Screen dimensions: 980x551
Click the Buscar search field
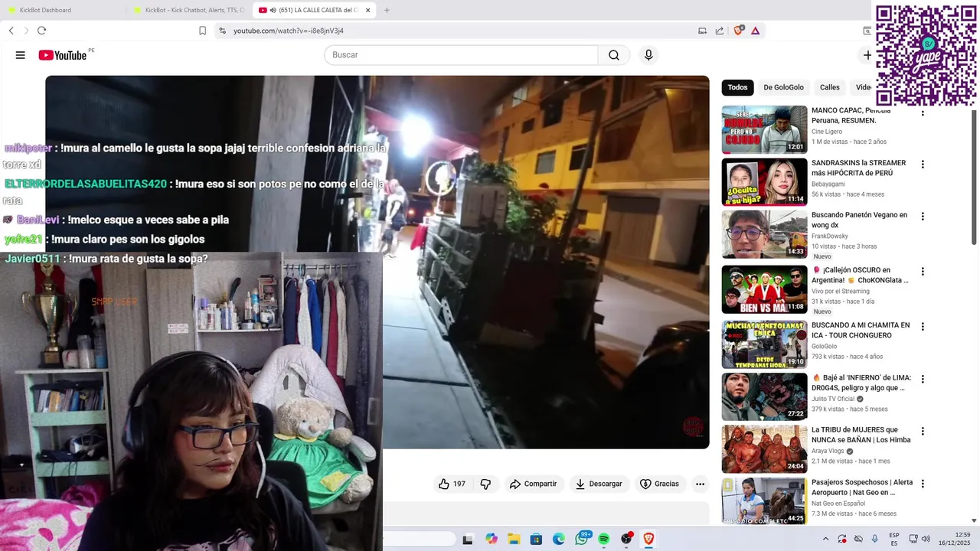click(x=461, y=55)
